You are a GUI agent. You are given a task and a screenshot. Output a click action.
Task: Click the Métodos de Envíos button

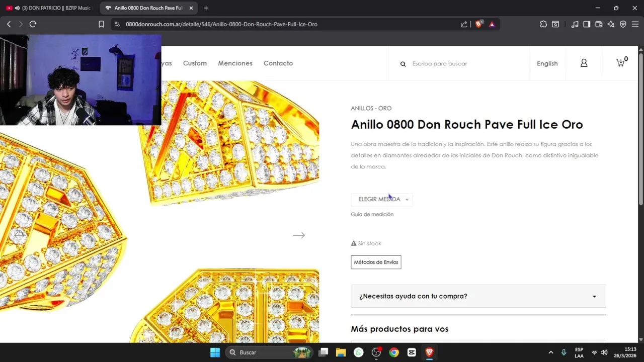376,262
